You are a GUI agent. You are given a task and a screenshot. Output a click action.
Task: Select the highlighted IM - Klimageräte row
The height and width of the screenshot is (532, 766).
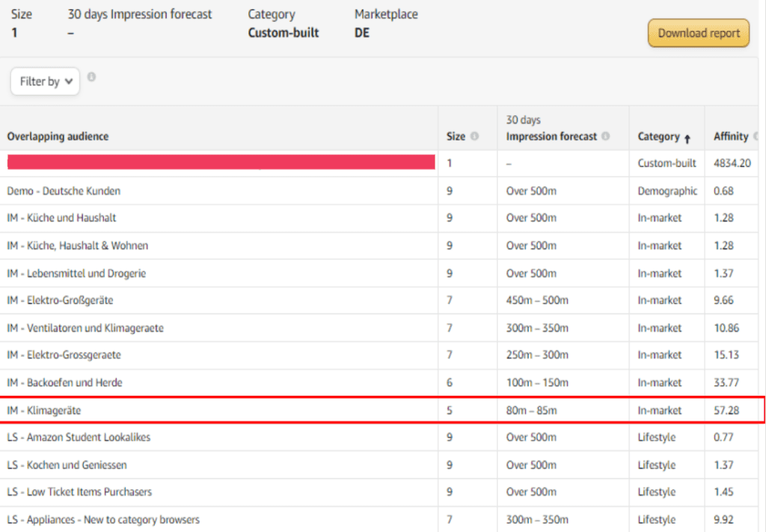[x=43, y=409]
